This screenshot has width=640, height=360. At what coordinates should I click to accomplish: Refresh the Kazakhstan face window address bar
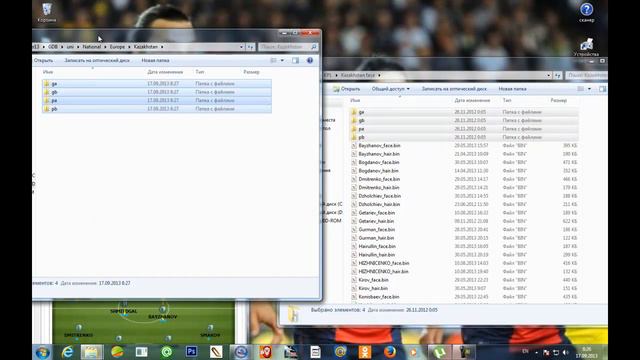click(x=558, y=76)
